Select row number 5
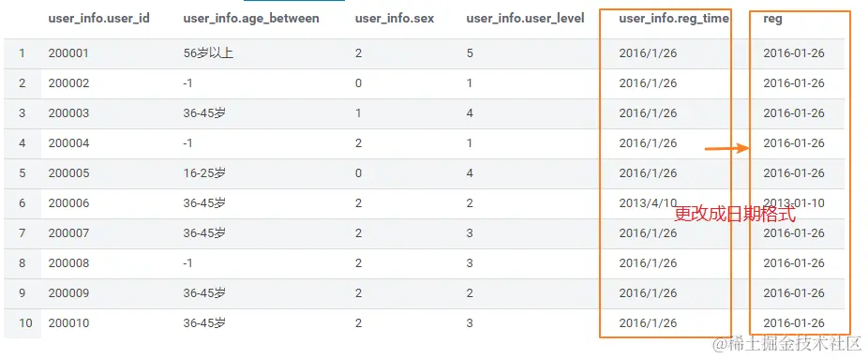Image resolution: width=868 pixels, height=359 pixels. pos(22,173)
